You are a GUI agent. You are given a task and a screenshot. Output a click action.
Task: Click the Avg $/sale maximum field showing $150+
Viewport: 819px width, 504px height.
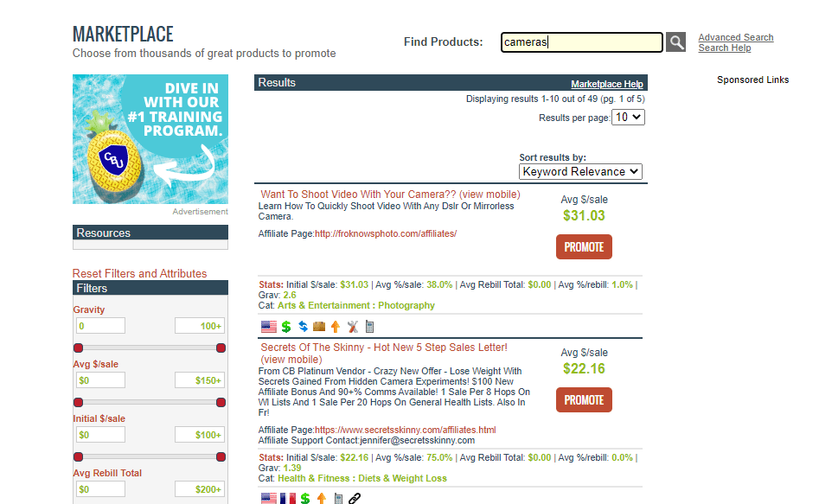pos(200,380)
